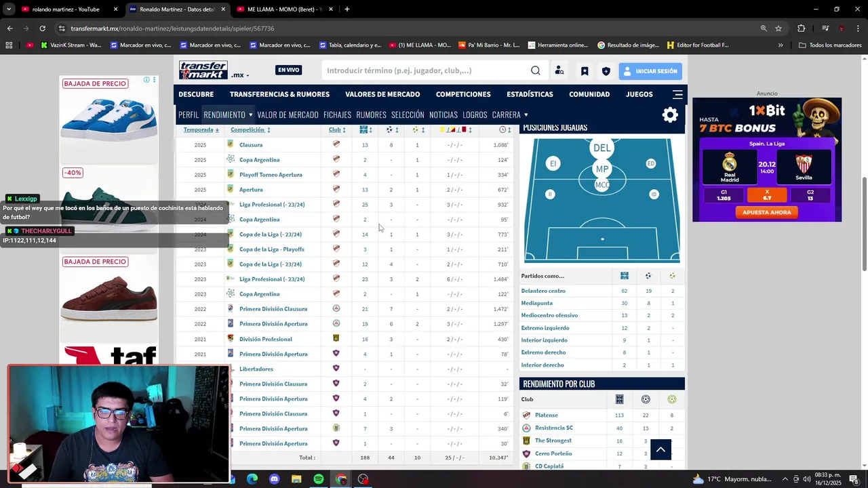
Task: Open Transferencias & Rumores menu
Action: pos(279,94)
